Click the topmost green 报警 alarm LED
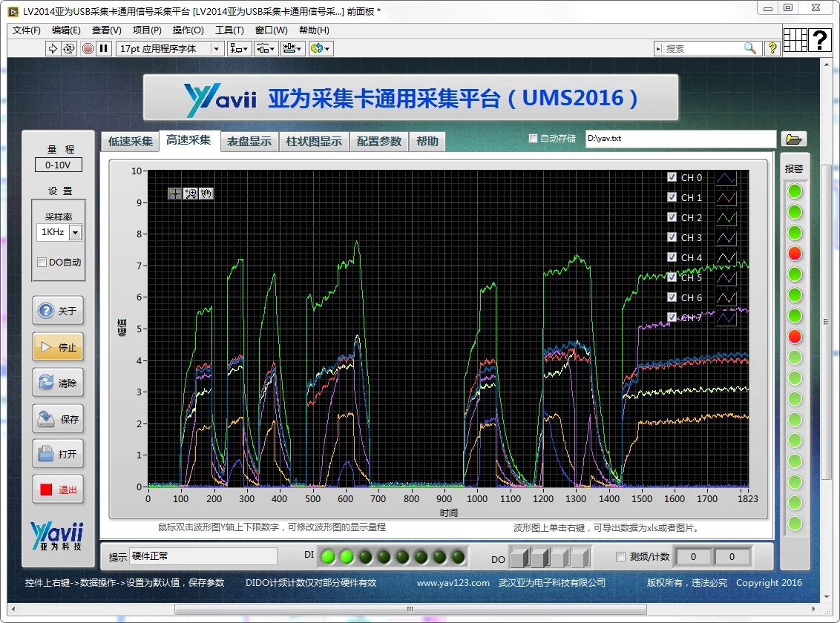 tap(795, 191)
